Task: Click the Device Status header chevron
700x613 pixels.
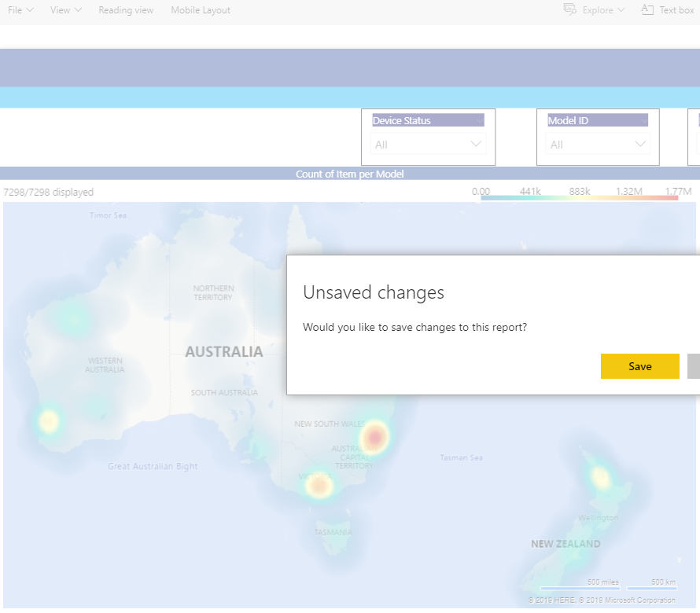Action: coord(479,120)
